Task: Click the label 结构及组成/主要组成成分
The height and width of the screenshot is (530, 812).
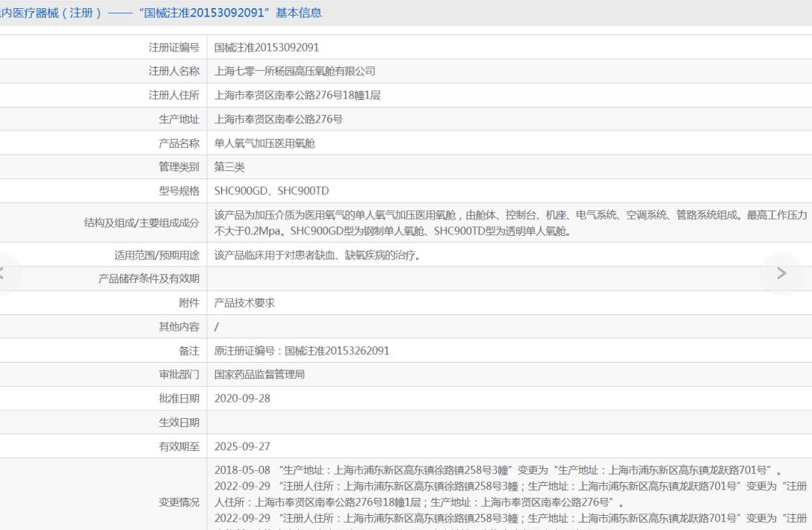Action: (x=142, y=223)
